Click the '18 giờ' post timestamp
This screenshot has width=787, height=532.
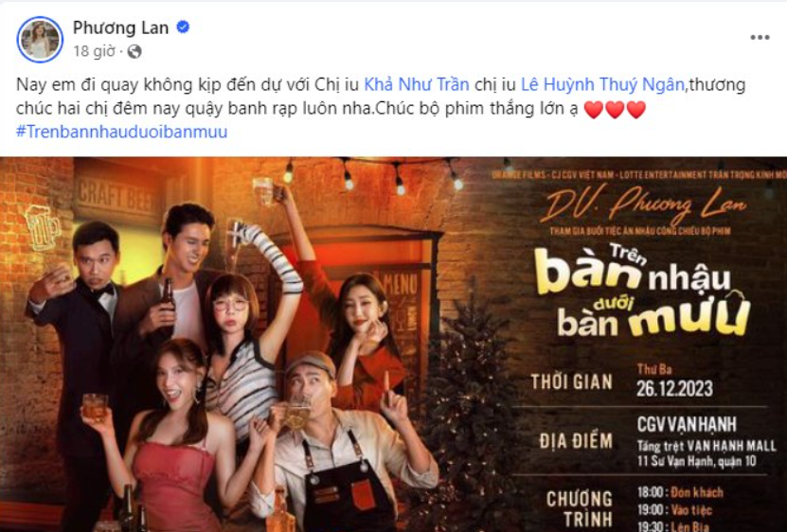click(x=95, y=51)
